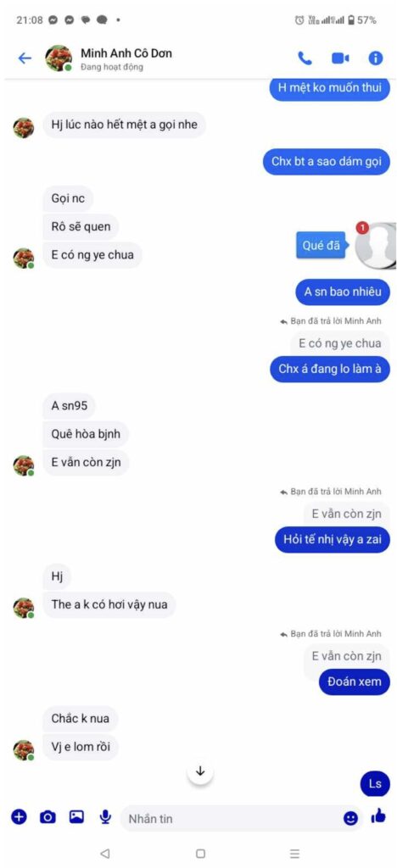Open the emoji picker

350,818
